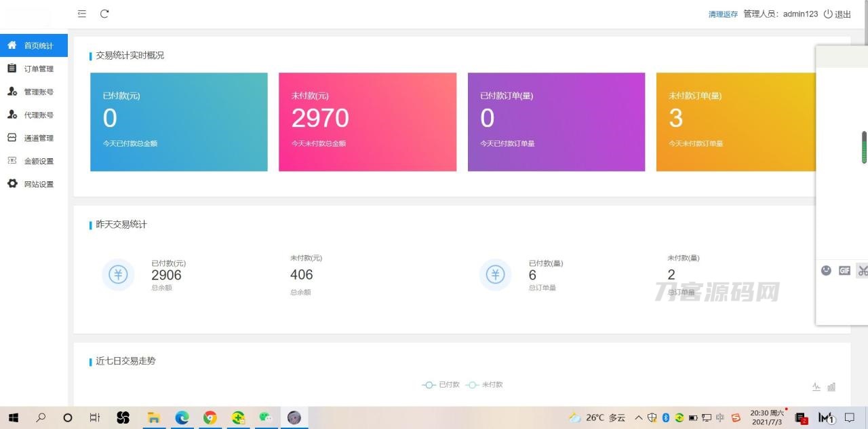Open 网站设置 via the gear icon
Screen dimensions: 868x429
coord(12,184)
